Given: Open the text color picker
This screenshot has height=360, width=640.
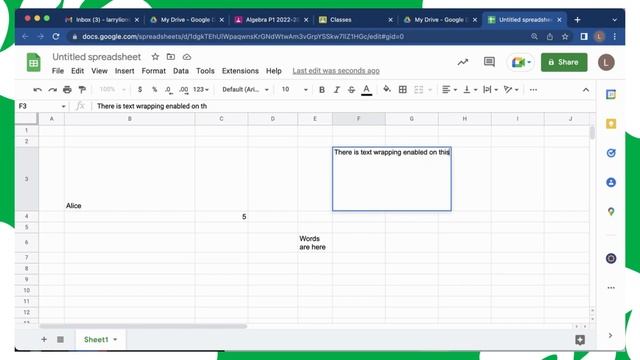Looking at the screenshot, I should click(x=367, y=89).
